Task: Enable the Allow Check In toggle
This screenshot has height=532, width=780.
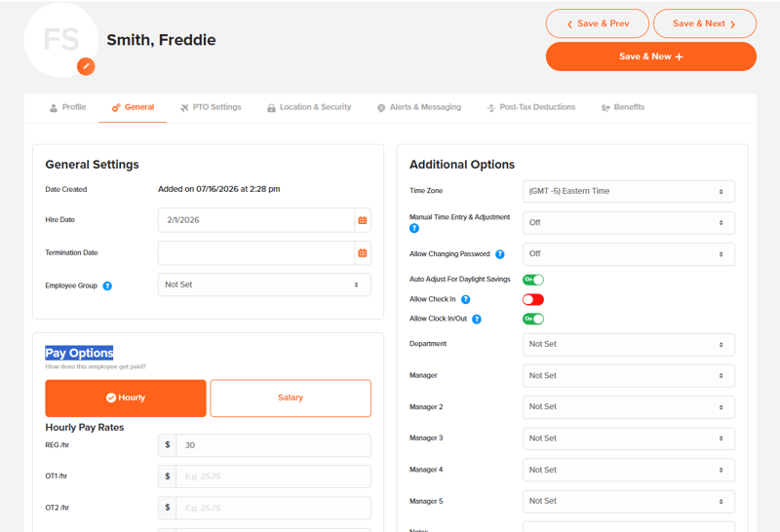Action: point(533,299)
